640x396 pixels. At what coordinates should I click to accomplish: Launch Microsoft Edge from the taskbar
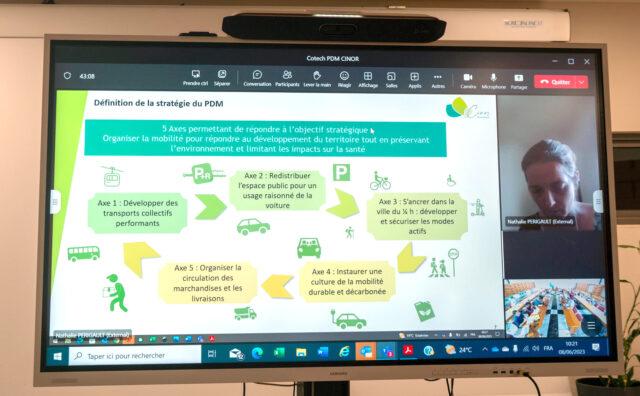click(x=257, y=353)
